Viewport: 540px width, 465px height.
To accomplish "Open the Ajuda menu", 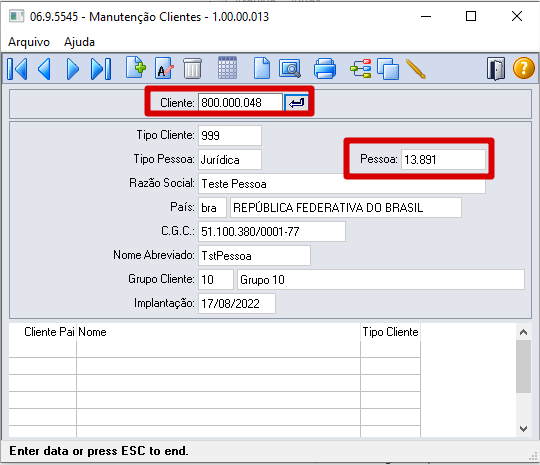I will tap(79, 42).
